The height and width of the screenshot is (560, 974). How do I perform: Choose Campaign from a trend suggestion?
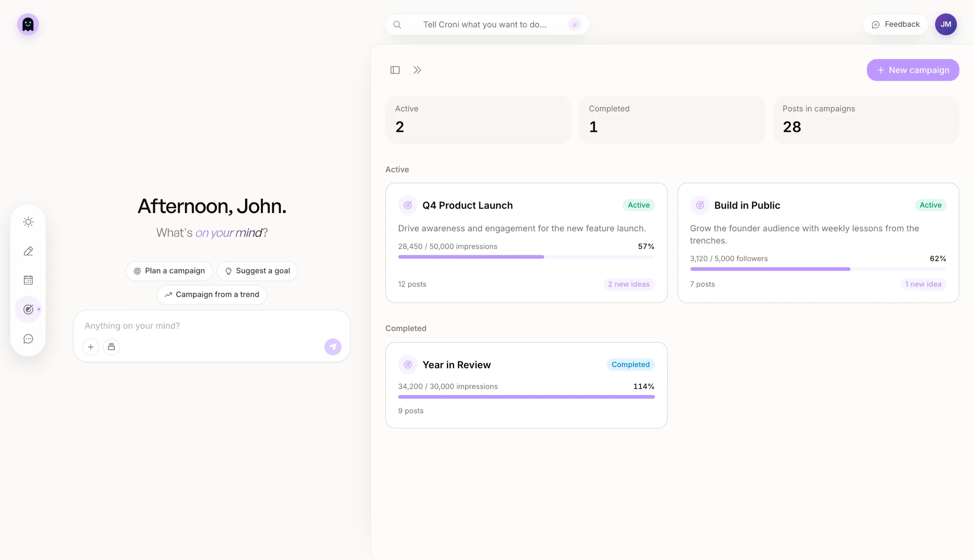tap(212, 295)
